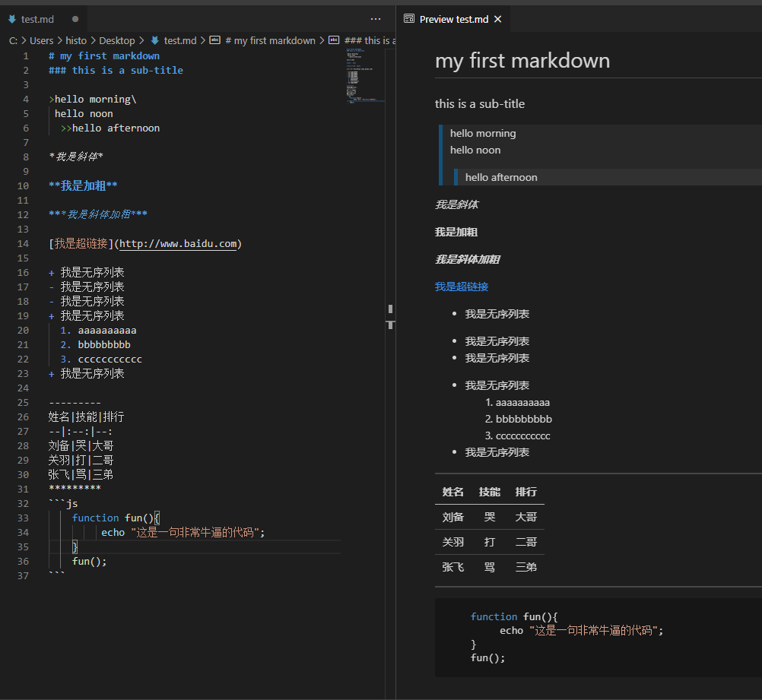
Task: Click the '姓名|技能|排行' editor line
Action: (87, 417)
